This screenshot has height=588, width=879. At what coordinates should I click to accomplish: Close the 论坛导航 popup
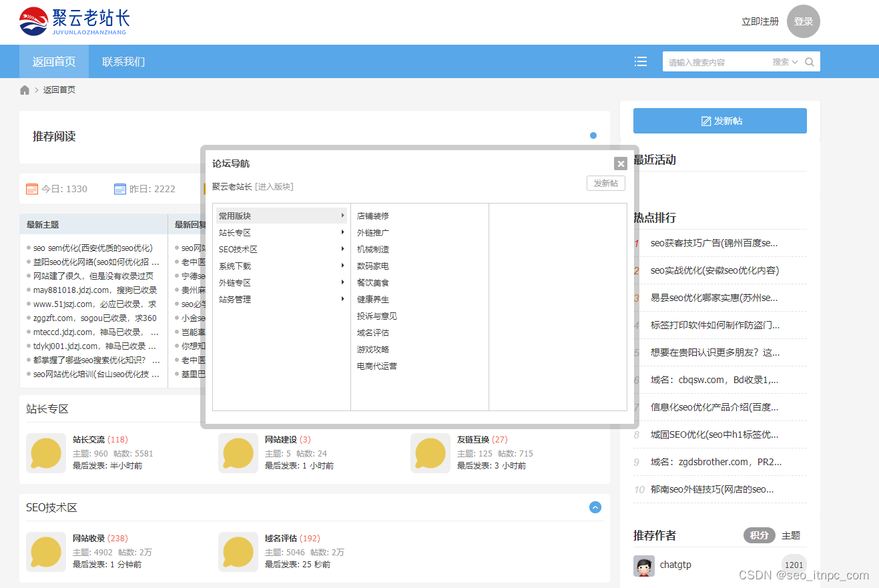point(621,164)
